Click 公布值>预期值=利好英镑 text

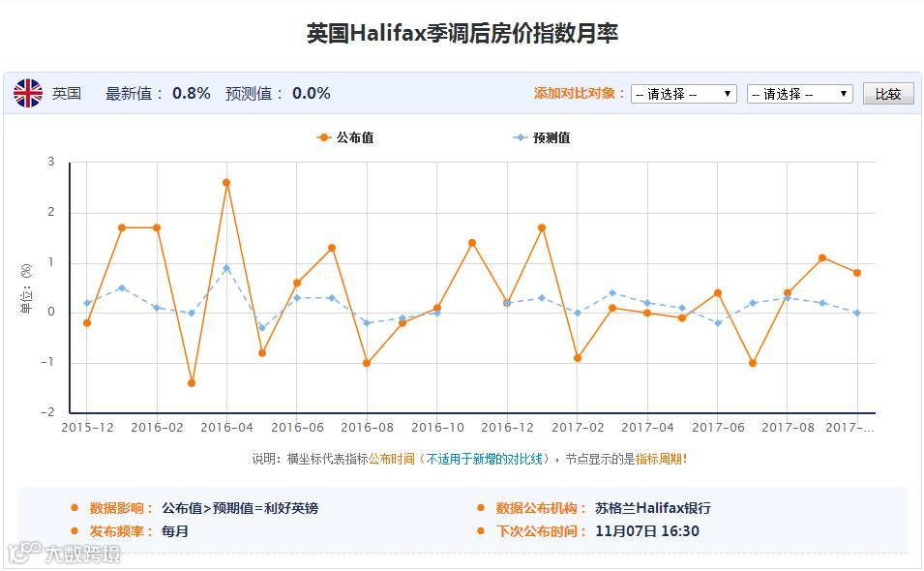(x=240, y=508)
